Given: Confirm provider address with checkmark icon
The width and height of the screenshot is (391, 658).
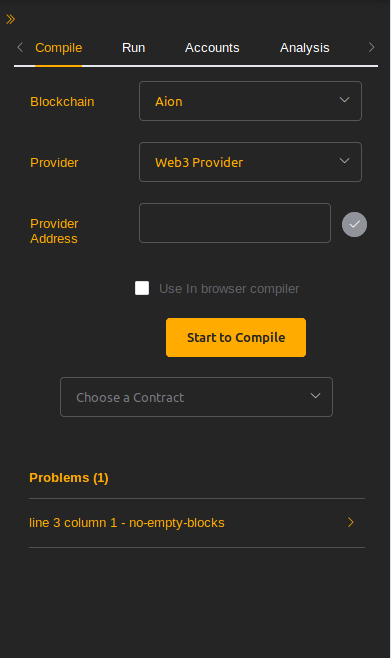Looking at the screenshot, I should tap(355, 225).
